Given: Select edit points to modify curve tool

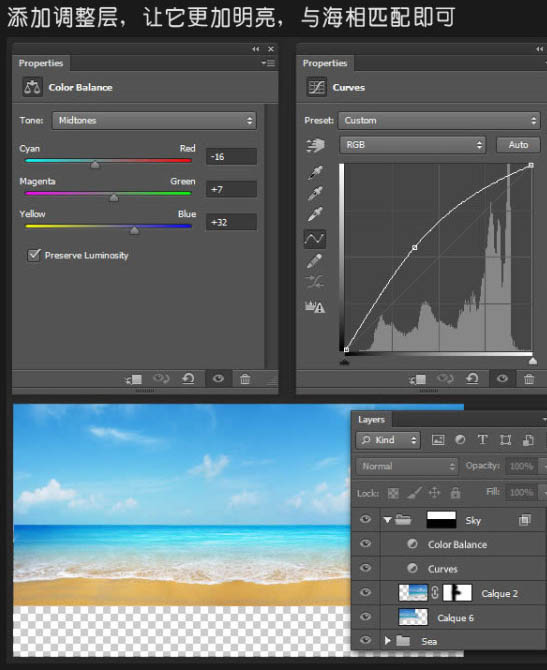Looking at the screenshot, I should (x=315, y=239).
